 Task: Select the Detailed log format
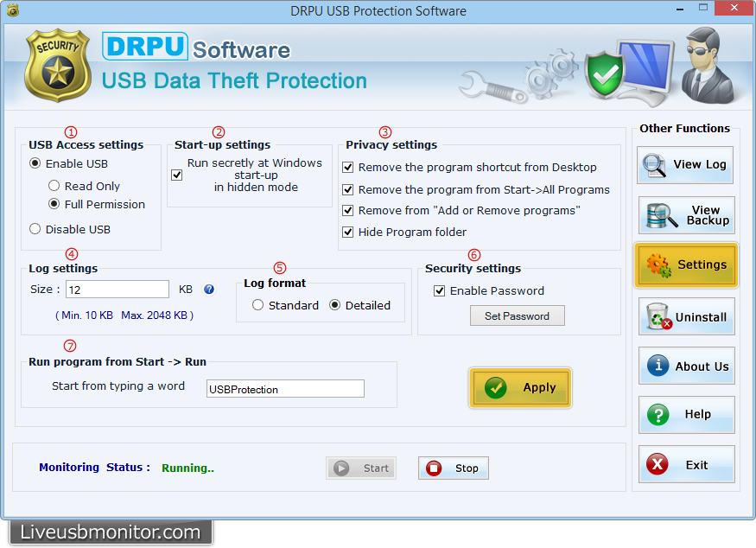click(x=334, y=305)
